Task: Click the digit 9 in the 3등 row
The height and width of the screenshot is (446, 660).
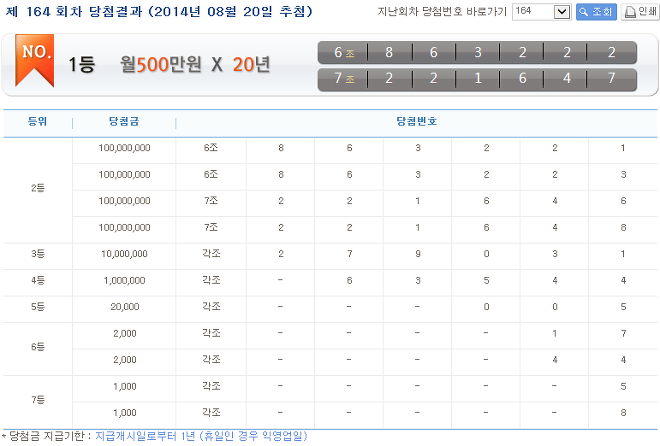Action: [418, 254]
